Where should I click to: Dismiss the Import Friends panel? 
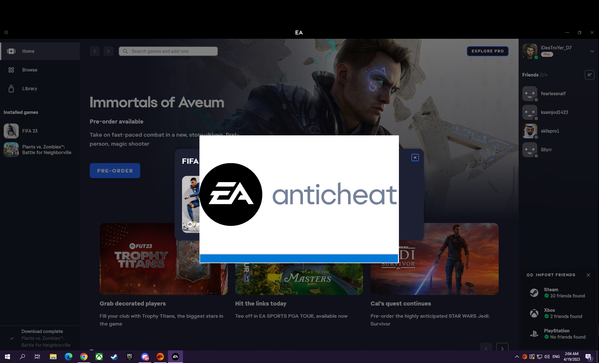588,275
